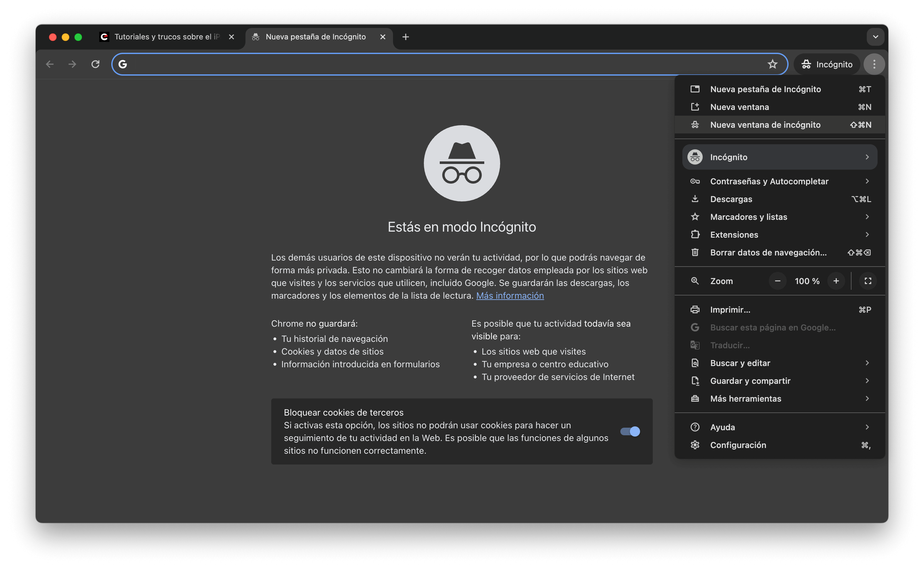Open the Más información link
This screenshot has width=924, height=570.
coord(510,295)
